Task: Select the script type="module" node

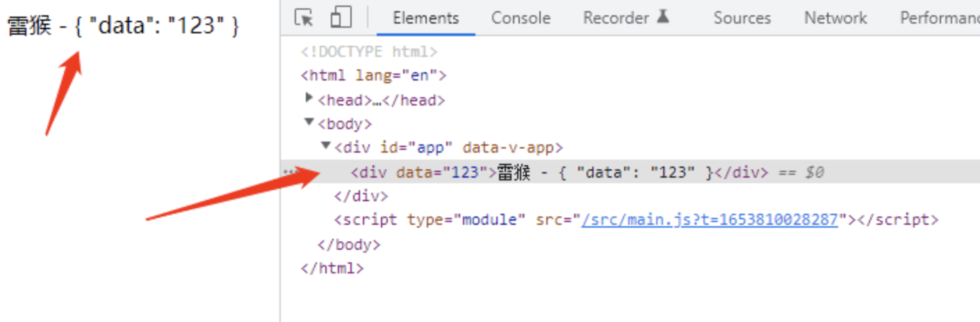Action: pyautogui.click(x=429, y=220)
